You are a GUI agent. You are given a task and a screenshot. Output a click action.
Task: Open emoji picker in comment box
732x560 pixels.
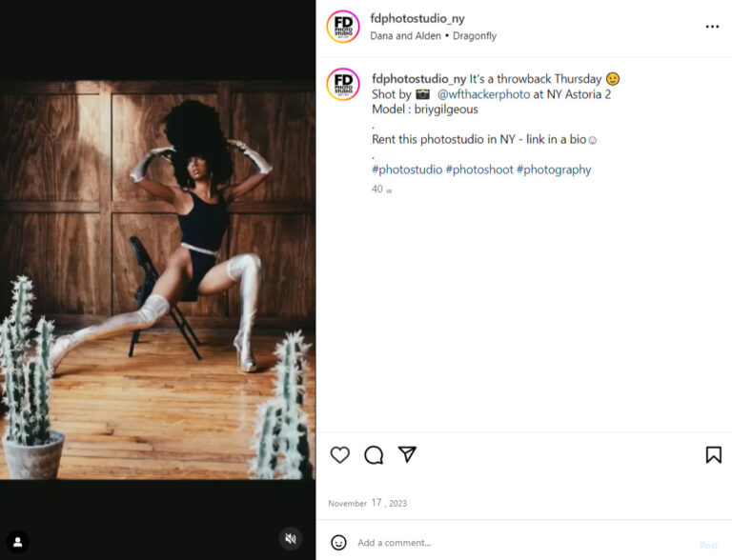point(338,543)
